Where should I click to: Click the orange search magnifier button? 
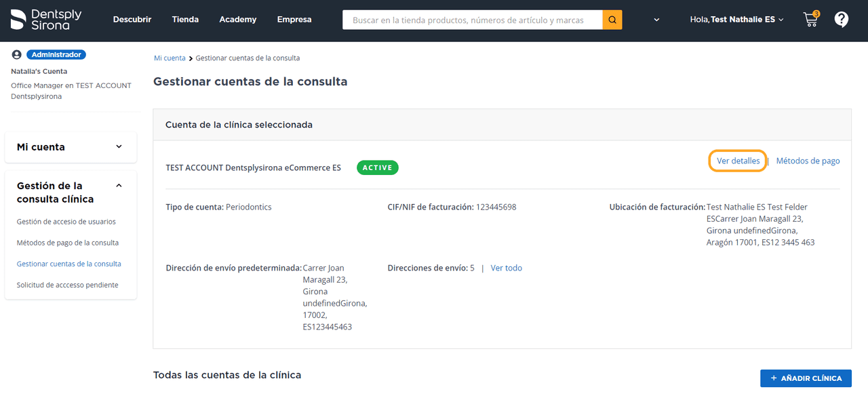(612, 20)
